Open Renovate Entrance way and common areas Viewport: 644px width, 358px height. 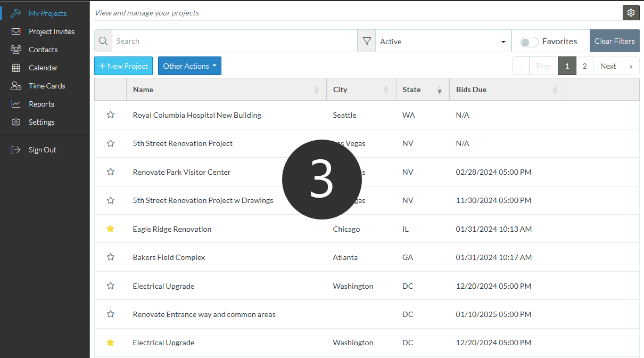coord(204,314)
